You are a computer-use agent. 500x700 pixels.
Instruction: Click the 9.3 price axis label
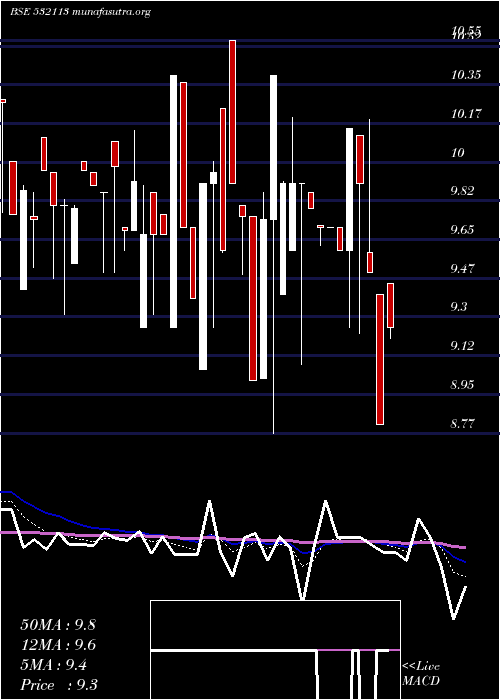pyautogui.click(x=459, y=307)
